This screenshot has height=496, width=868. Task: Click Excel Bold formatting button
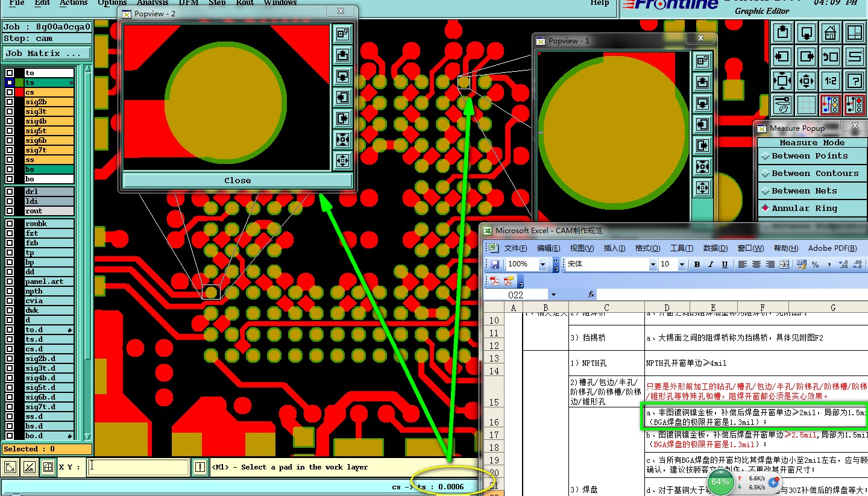click(x=697, y=265)
